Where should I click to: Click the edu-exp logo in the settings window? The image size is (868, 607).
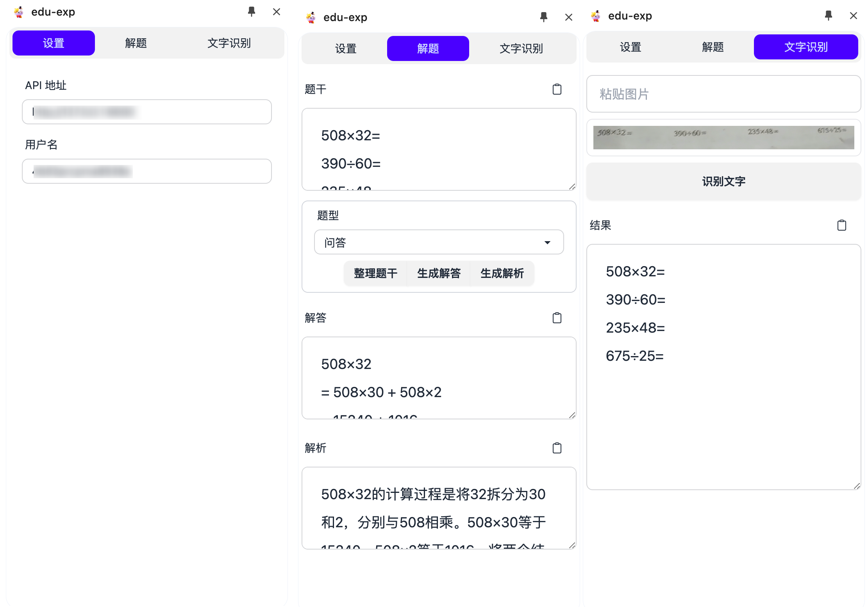point(18,12)
